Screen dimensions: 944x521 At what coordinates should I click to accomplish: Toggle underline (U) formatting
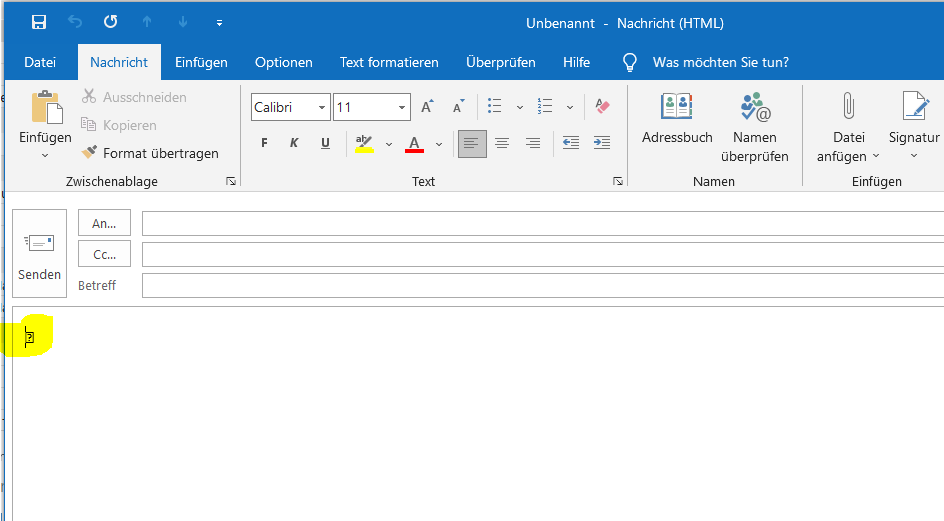click(325, 143)
